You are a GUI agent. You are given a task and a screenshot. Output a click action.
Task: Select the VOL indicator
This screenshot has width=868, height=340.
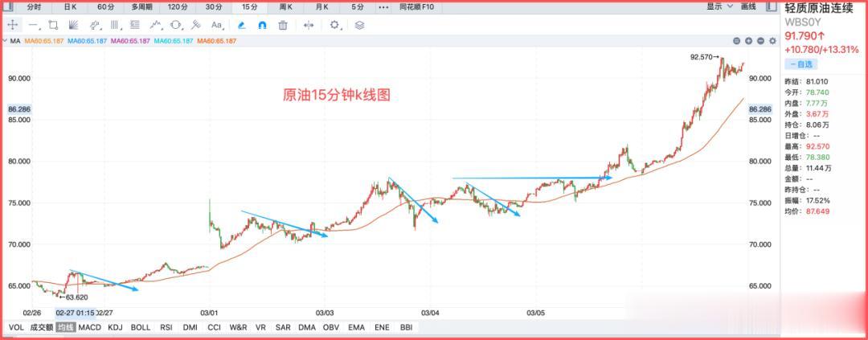[16, 327]
